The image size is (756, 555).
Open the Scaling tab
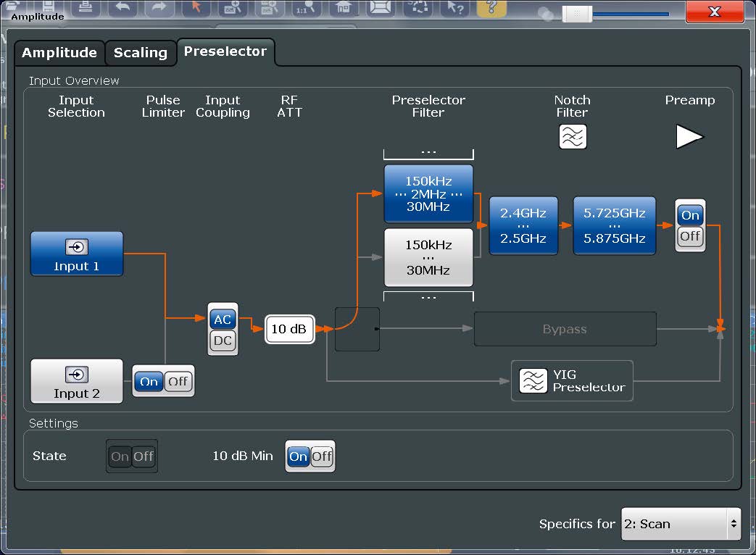tap(141, 53)
